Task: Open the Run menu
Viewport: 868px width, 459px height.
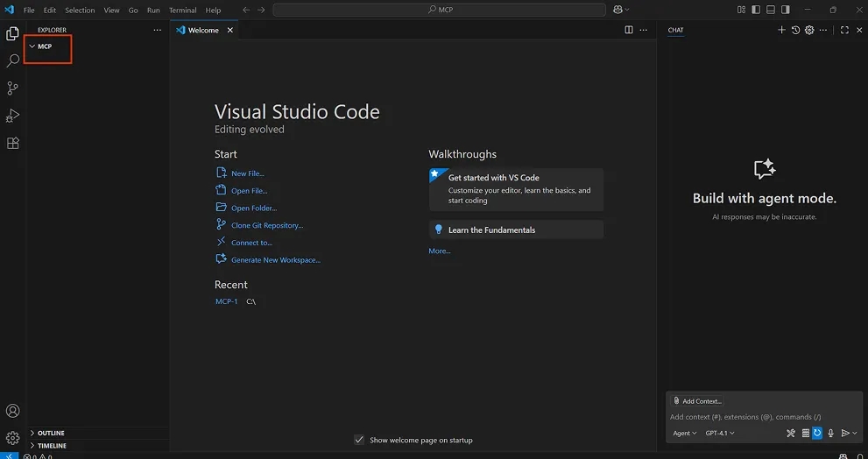Action: (x=153, y=10)
